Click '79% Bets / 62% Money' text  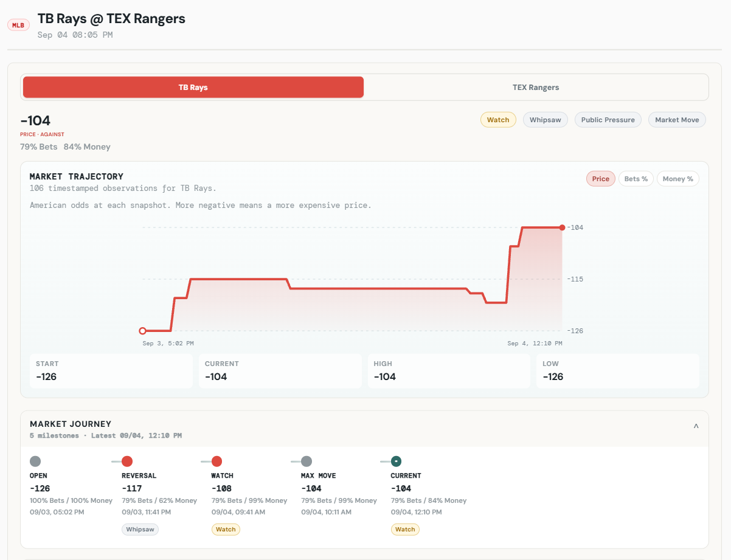tap(159, 500)
